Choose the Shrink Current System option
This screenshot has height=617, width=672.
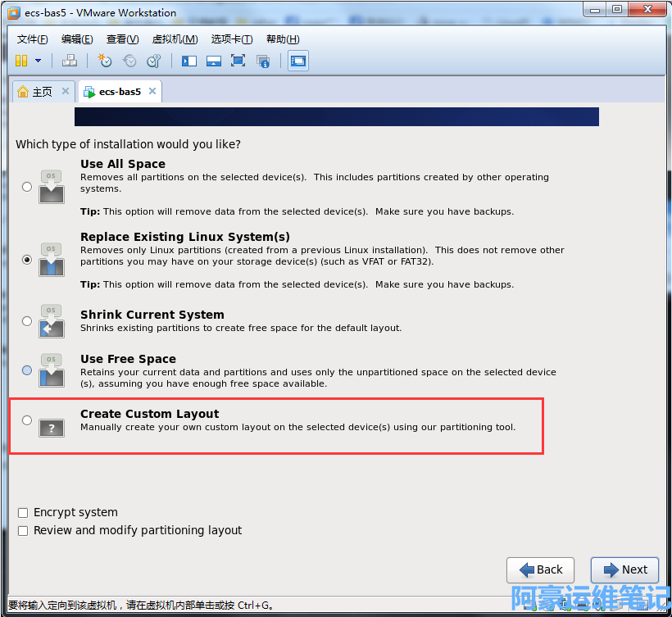(x=27, y=321)
